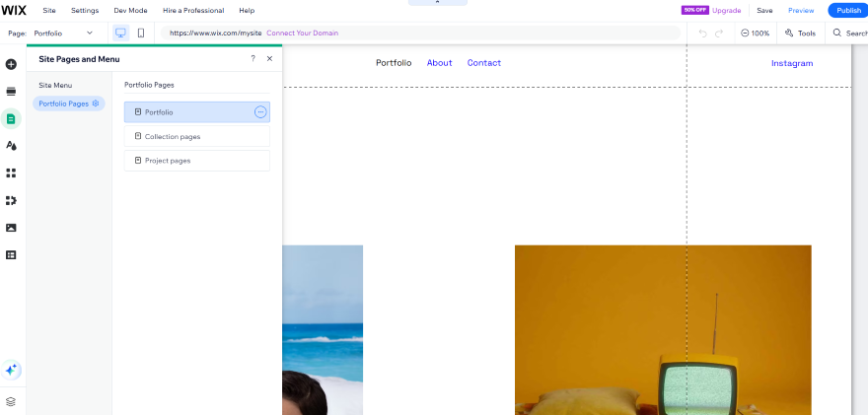The width and height of the screenshot is (868, 415).
Task: Click the Portfolio Pages heading text
Action: tap(149, 85)
